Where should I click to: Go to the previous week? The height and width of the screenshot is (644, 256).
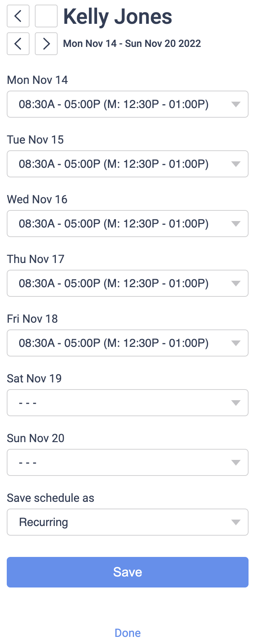click(18, 44)
